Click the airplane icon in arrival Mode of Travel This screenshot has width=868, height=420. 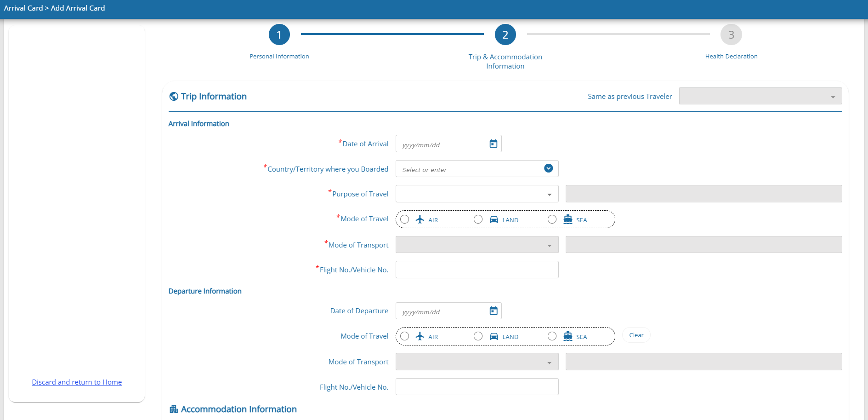tap(420, 219)
